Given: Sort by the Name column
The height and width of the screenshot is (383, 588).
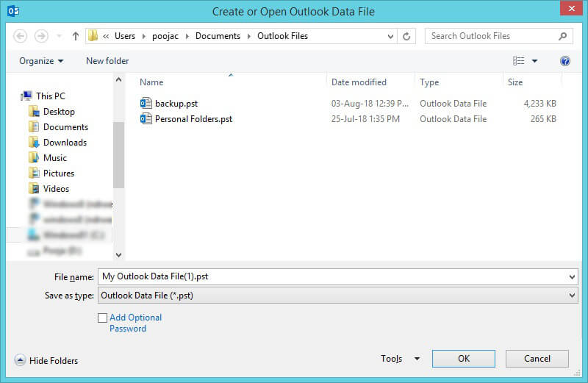Looking at the screenshot, I should pyautogui.click(x=151, y=82).
